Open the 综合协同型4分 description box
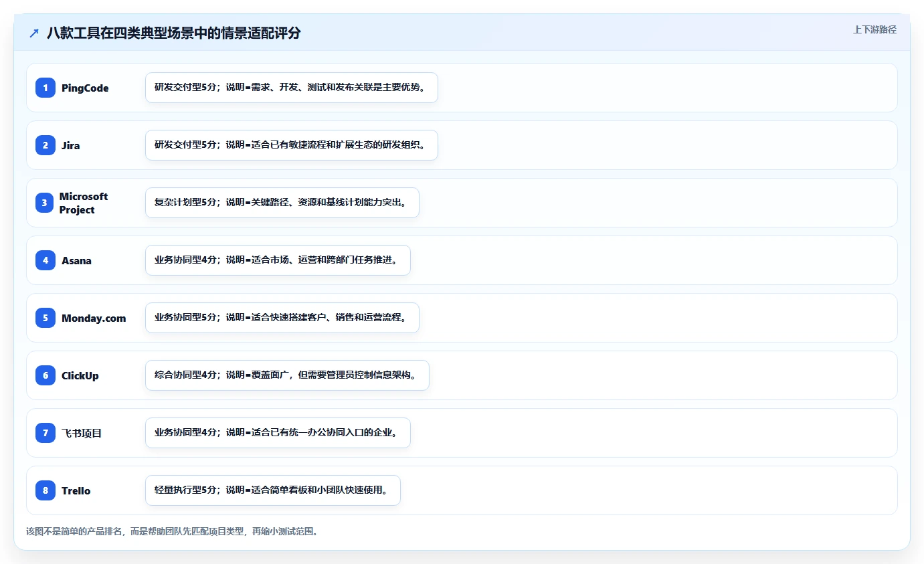924x564 pixels. pyautogui.click(x=287, y=375)
